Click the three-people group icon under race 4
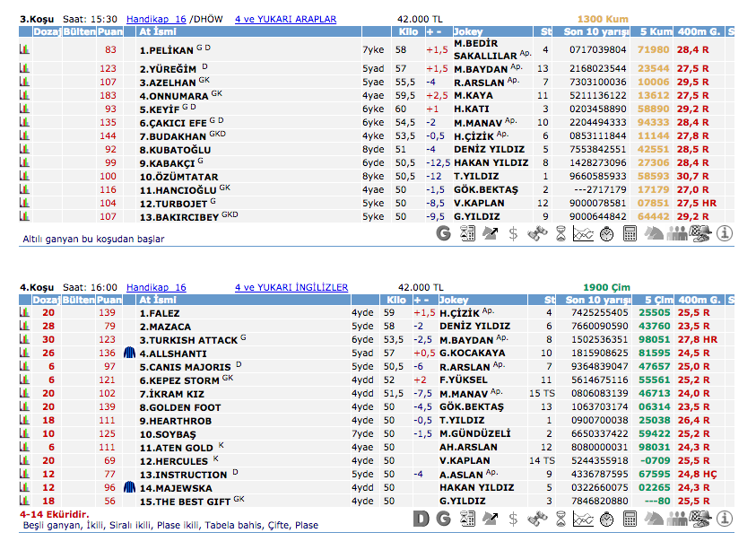Viewport: 756px width, 550px height. click(678, 518)
